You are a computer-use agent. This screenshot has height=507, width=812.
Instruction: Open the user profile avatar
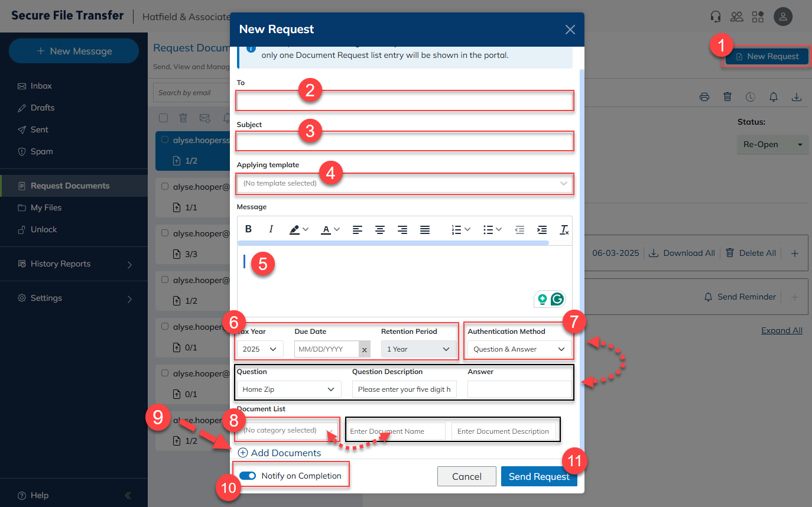[x=783, y=17]
